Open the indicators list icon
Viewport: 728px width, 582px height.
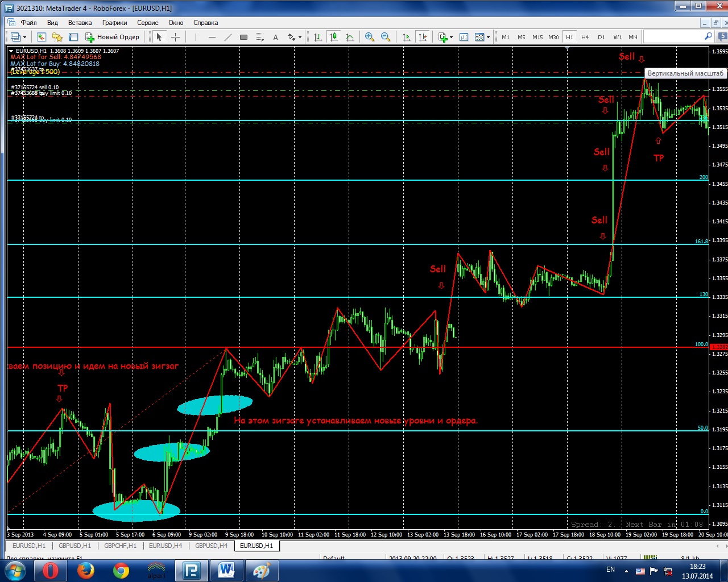443,37
